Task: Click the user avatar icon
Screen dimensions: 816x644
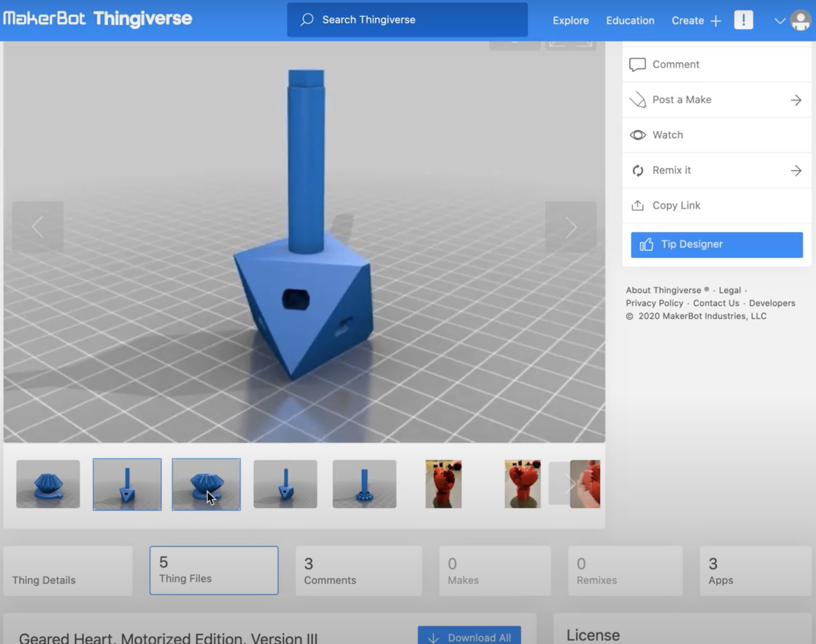Action: click(x=801, y=20)
